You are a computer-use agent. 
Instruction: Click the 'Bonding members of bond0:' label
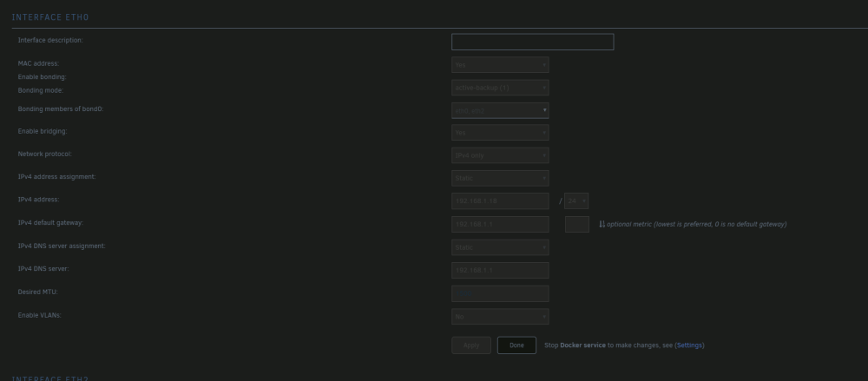[61, 109]
